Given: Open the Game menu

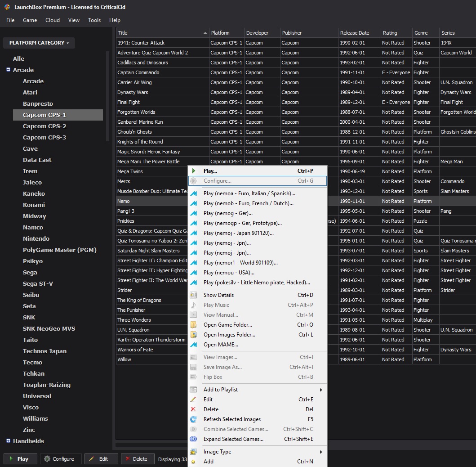Looking at the screenshot, I should click(x=30, y=20).
